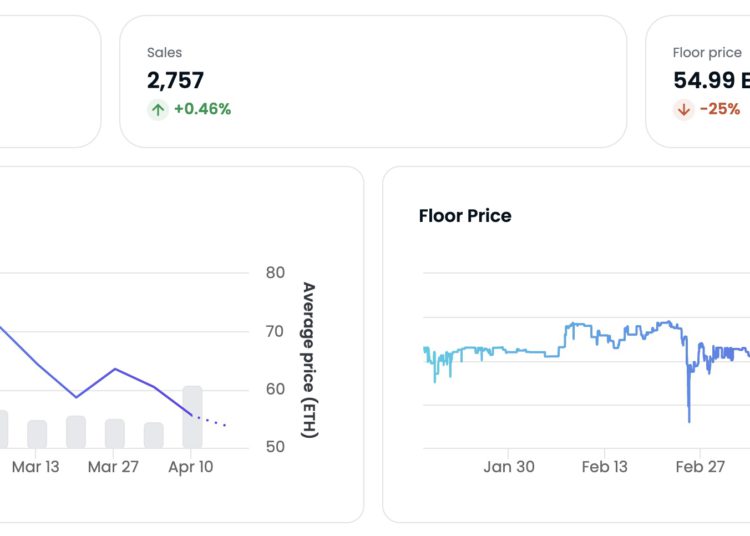Click the average price line peak near Mar 27

pyautogui.click(x=115, y=369)
